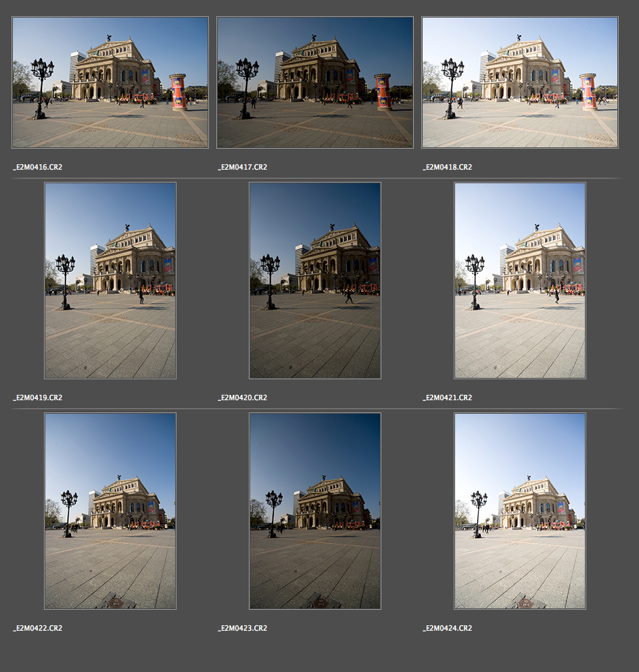
Task: Click the _E2M0421.CR2 filename label
Action: [448, 398]
